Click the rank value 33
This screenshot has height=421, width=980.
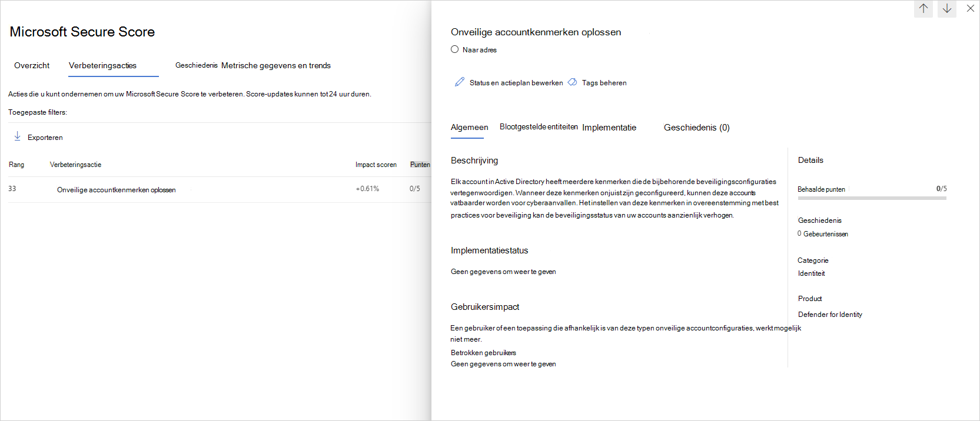[12, 189]
